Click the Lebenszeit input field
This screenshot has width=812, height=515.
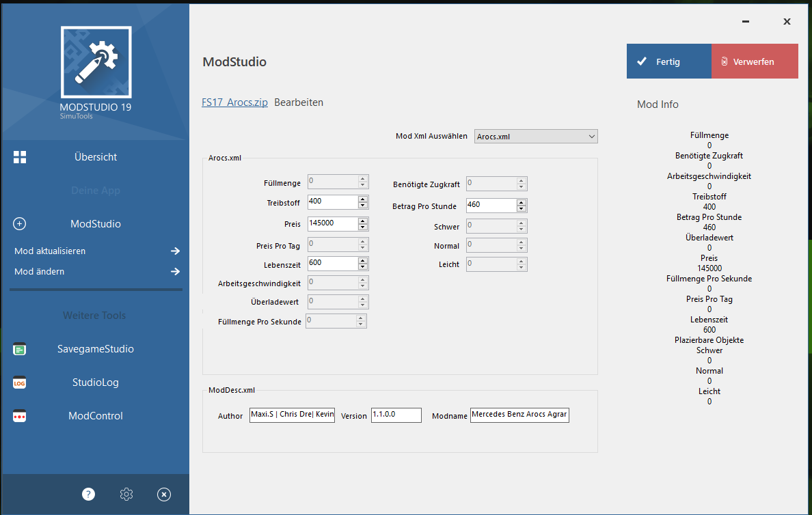[332, 264]
